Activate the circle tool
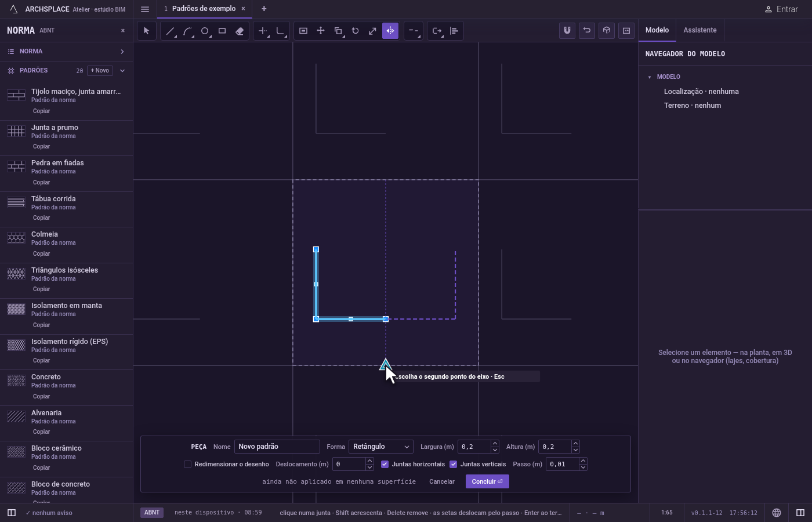The image size is (812, 522). [x=205, y=31]
